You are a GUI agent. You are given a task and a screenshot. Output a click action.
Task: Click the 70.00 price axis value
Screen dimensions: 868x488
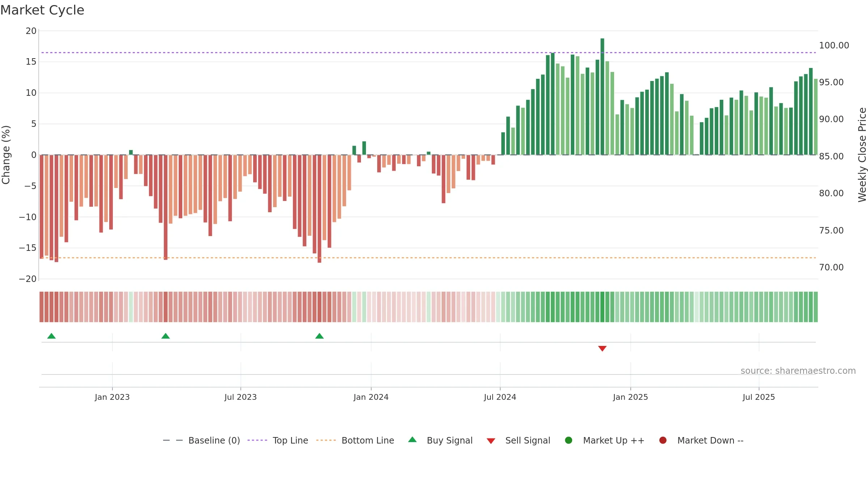coord(831,267)
